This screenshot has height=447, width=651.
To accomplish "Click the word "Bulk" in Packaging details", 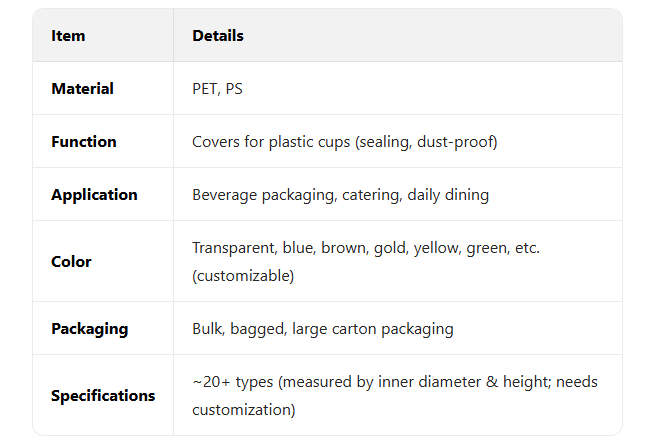I will [x=207, y=329].
